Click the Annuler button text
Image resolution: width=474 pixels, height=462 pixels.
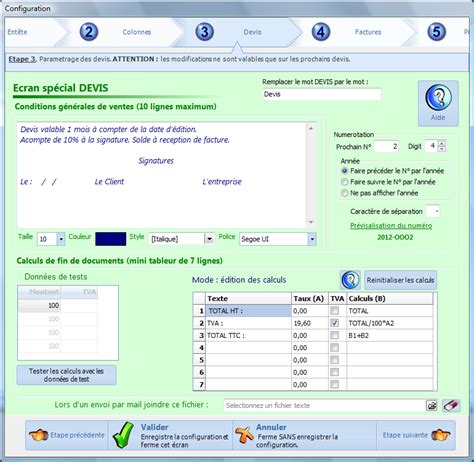point(271,427)
